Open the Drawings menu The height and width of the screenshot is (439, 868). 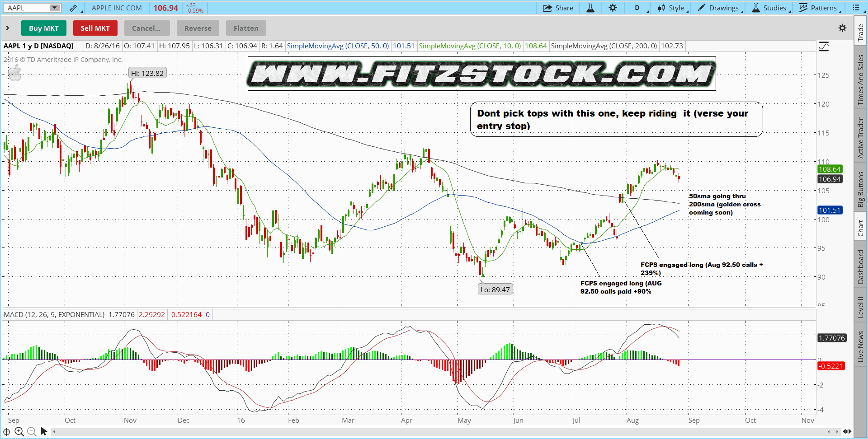pos(719,8)
